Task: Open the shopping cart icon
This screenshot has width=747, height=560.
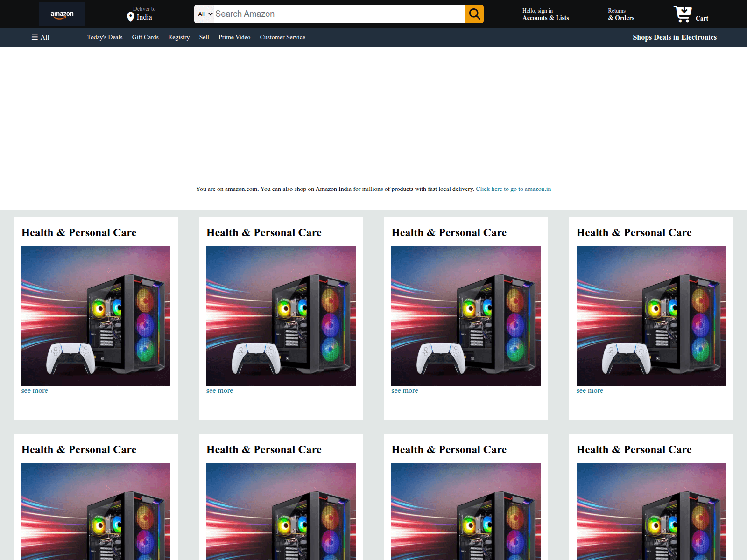Action: (x=683, y=14)
